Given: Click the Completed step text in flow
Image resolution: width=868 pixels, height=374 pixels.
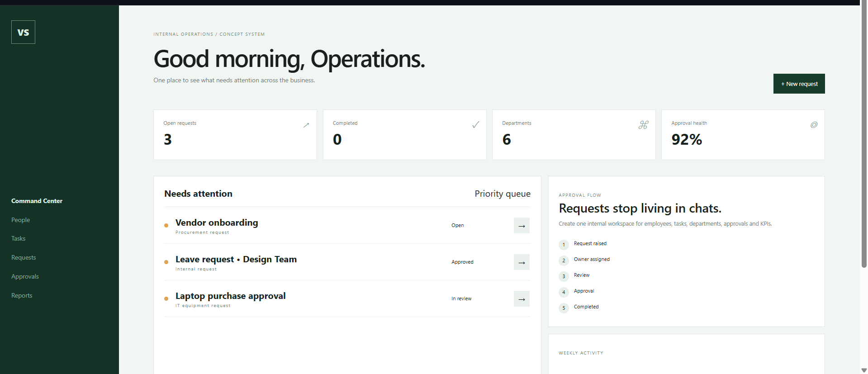Looking at the screenshot, I should (x=586, y=307).
